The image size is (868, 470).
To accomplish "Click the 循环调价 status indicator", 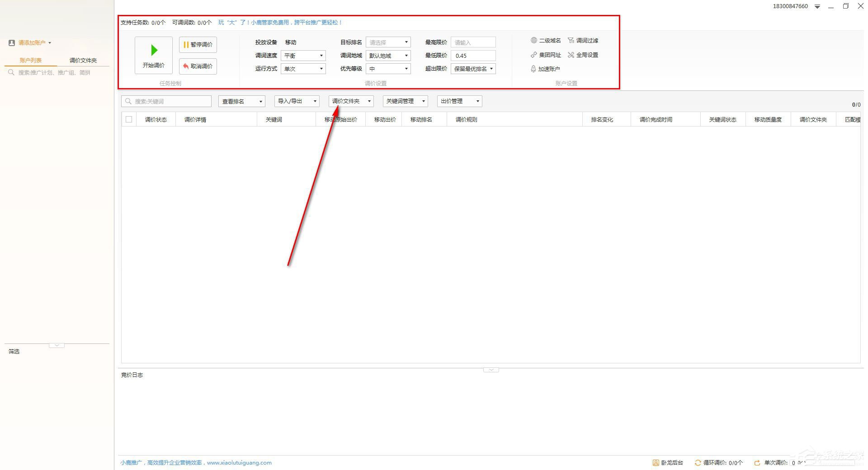I will [719, 463].
